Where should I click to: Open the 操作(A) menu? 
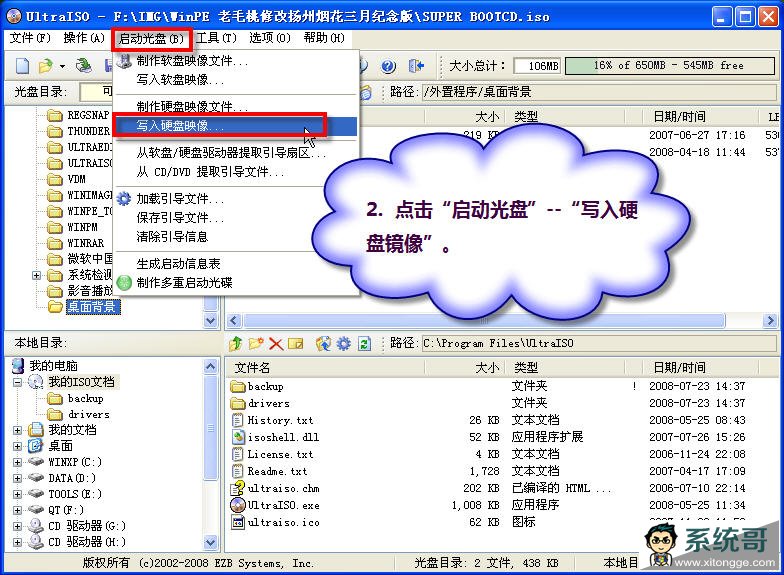pyautogui.click(x=84, y=38)
